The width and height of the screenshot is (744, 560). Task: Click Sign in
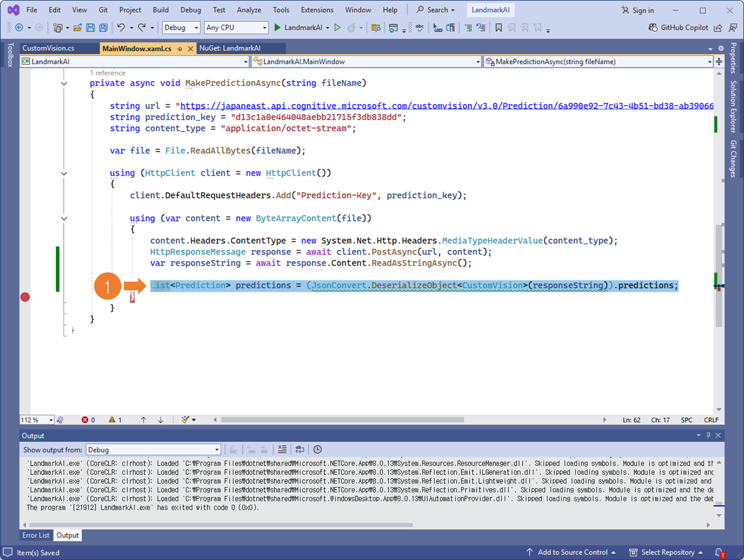point(638,10)
